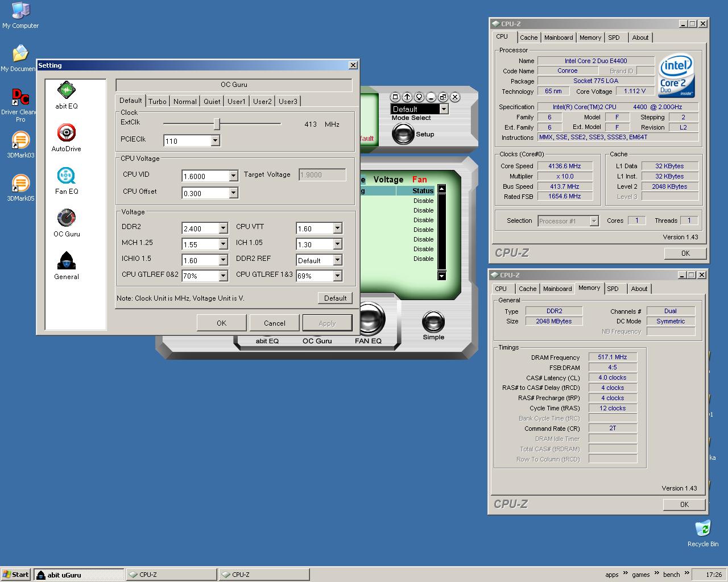Viewport: 728px width, 582px height.
Task: Open the CPU GTLREF 0&2 dropdown
Action: click(x=223, y=276)
